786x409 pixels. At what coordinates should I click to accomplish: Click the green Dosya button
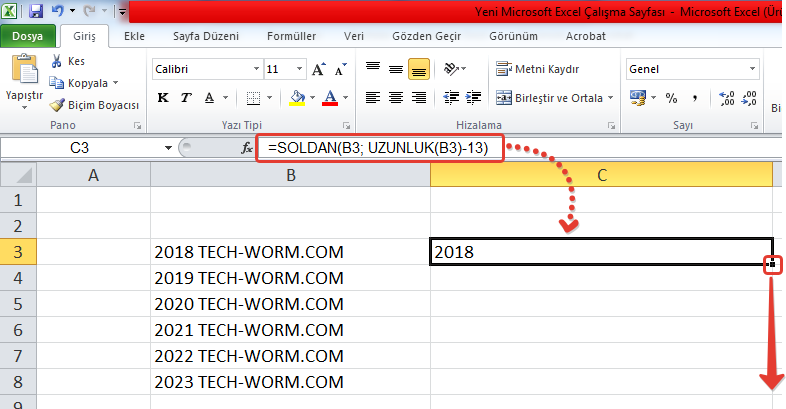pos(27,36)
